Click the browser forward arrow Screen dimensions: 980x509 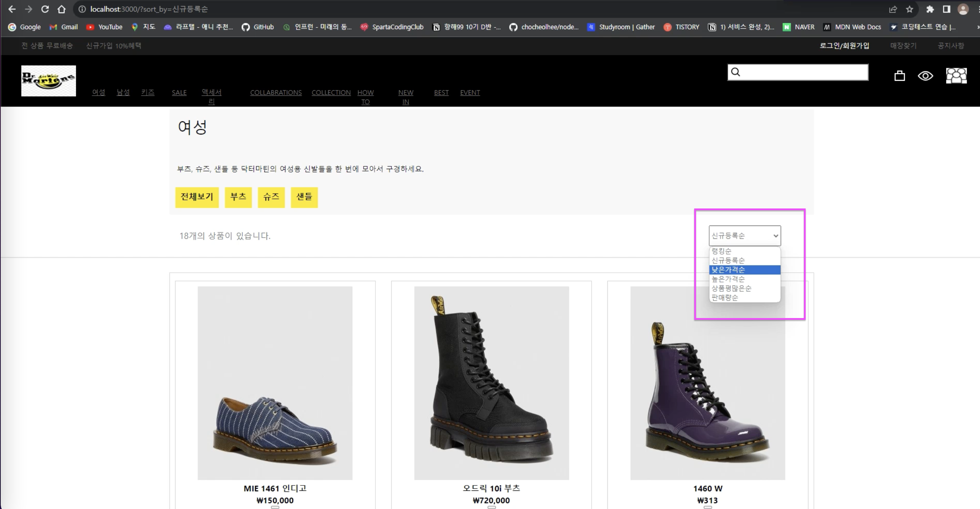click(x=29, y=9)
